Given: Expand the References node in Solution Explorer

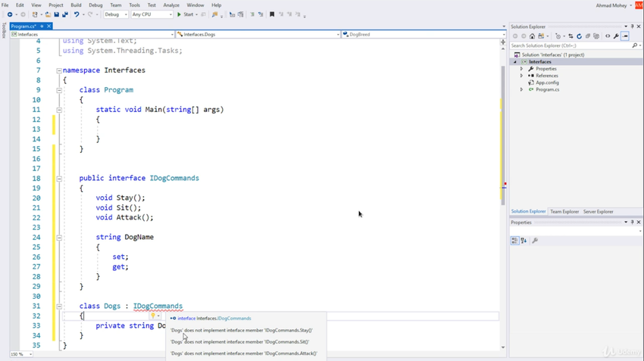Looking at the screenshot, I should pos(521,76).
